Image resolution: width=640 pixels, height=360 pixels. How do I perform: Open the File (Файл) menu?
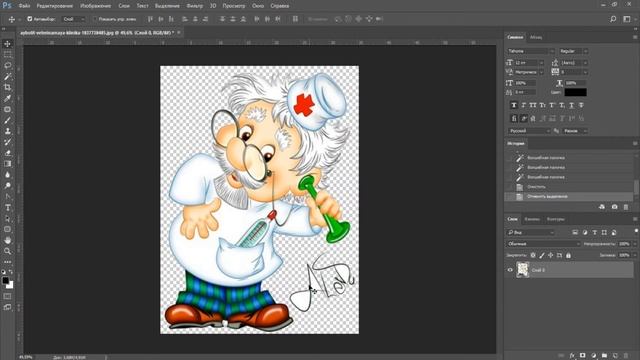[x=24, y=6]
